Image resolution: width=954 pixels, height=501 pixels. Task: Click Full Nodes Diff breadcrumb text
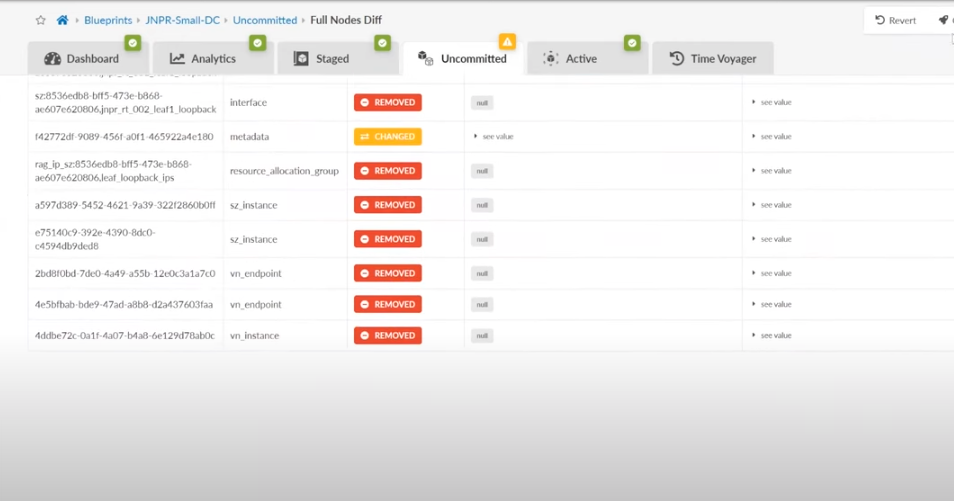[x=346, y=20]
